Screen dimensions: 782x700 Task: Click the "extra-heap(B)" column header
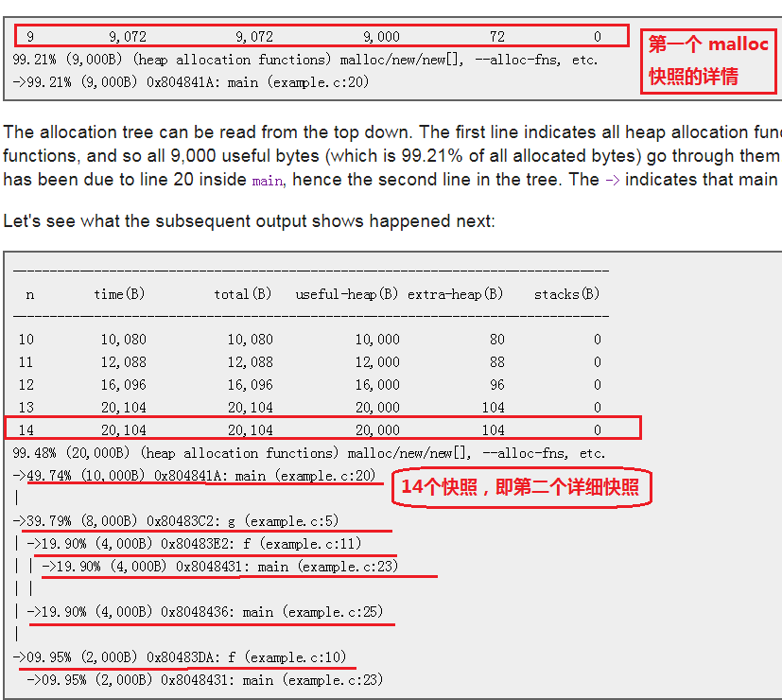click(455, 294)
